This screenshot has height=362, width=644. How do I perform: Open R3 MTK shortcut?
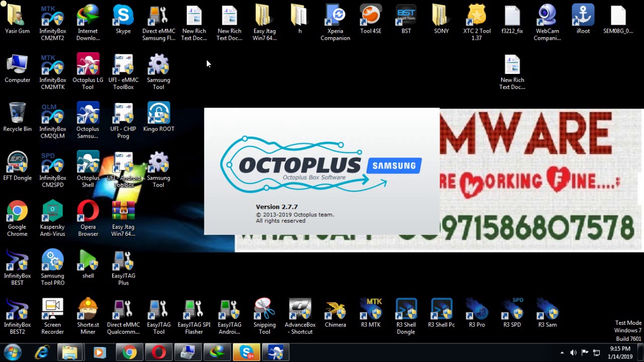tap(371, 314)
